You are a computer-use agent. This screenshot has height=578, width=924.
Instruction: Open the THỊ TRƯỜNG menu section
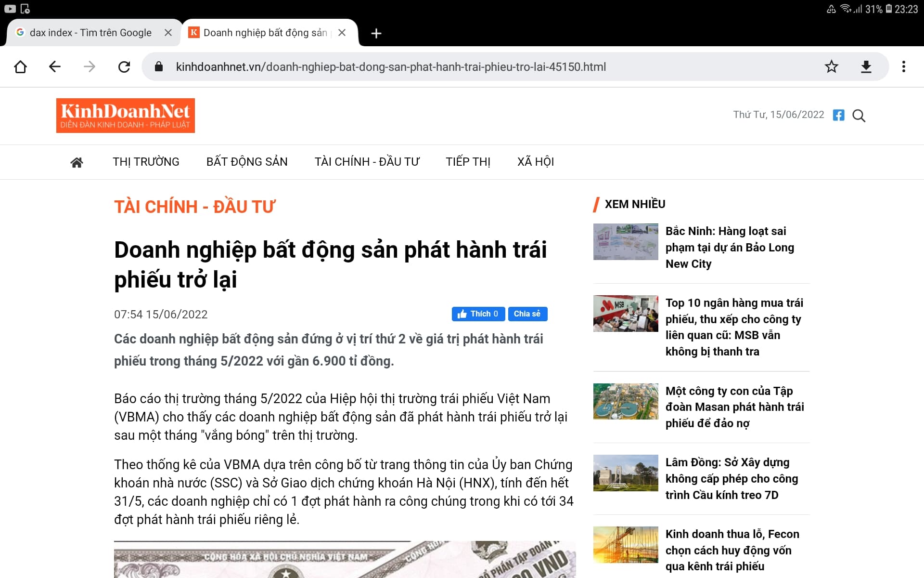click(146, 162)
